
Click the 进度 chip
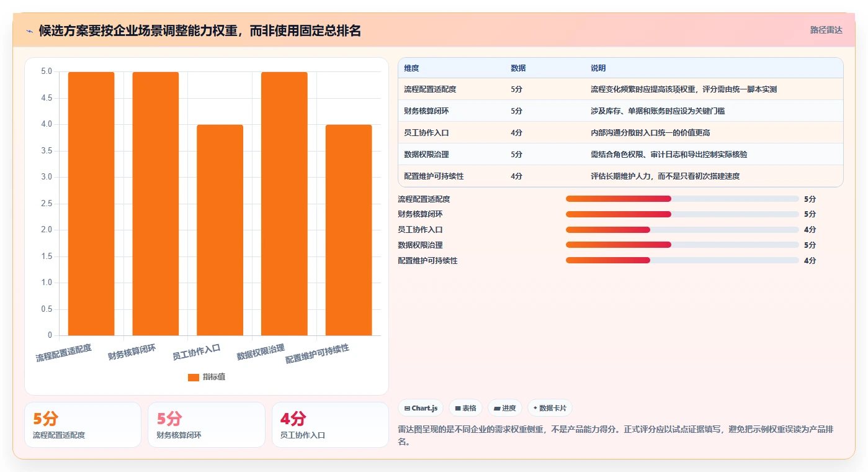pos(505,408)
